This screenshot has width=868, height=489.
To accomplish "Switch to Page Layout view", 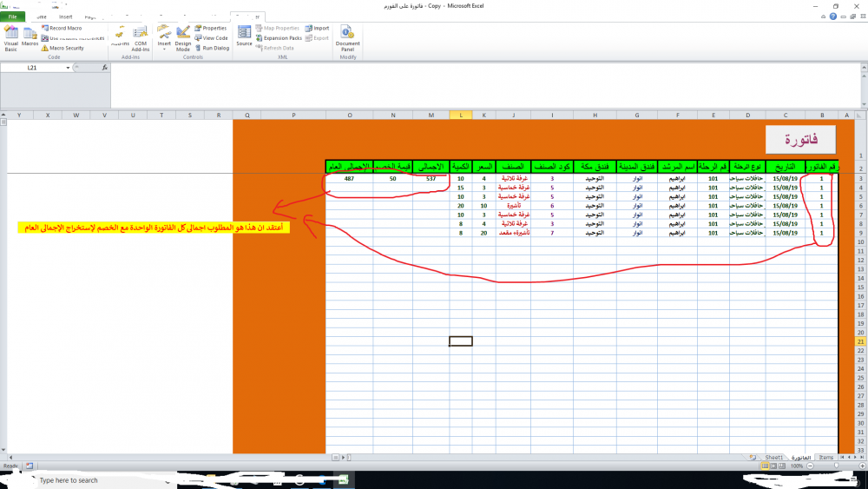I will tap(773, 466).
